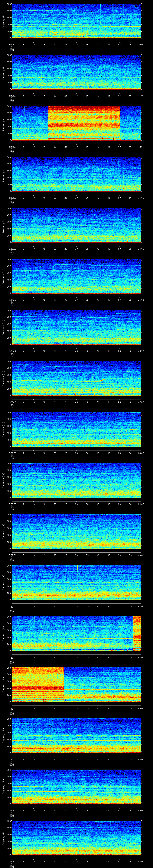Image resolution: width=153 pixels, height=868 pixels.
Task: Open the spectrogram panel starting at 13:43:00
Action: coord(76,736)
